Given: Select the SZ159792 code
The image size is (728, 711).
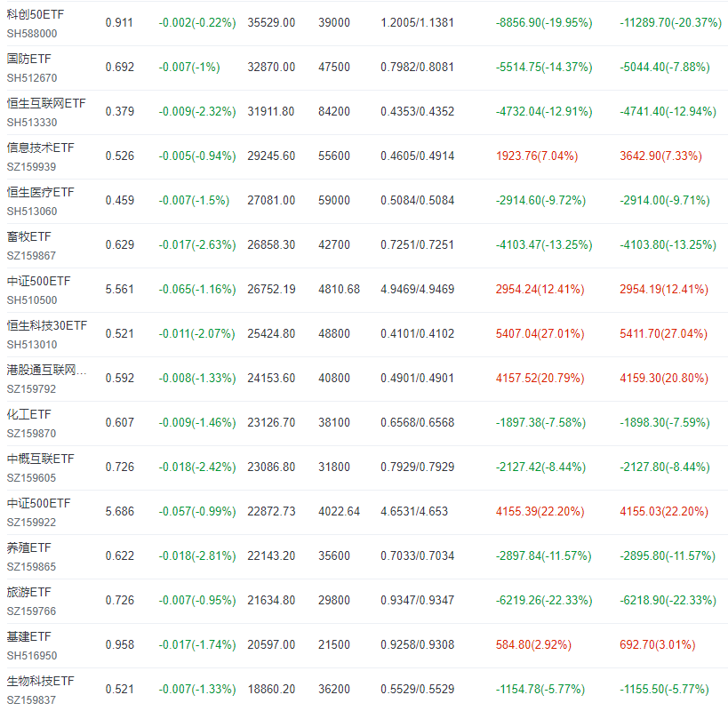Looking at the screenshot, I should tap(31, 389).
